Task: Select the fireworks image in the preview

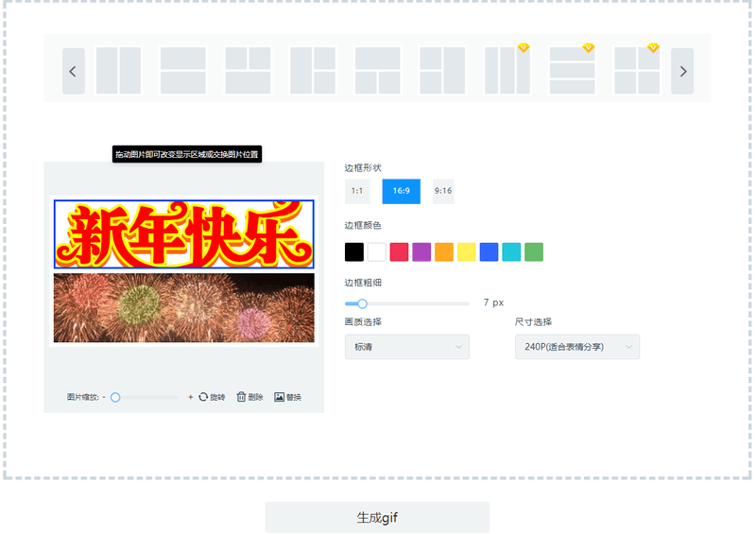Action: [183, 308]
